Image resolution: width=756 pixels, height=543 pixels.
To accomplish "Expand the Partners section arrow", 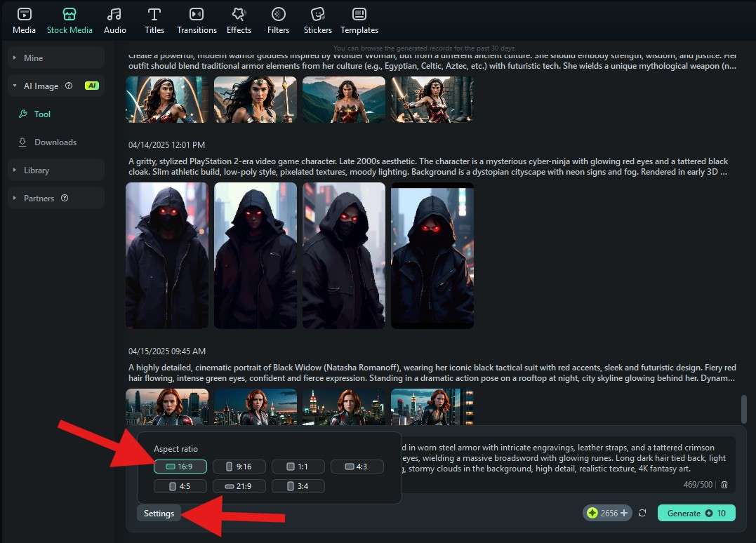I will (15, 198).
